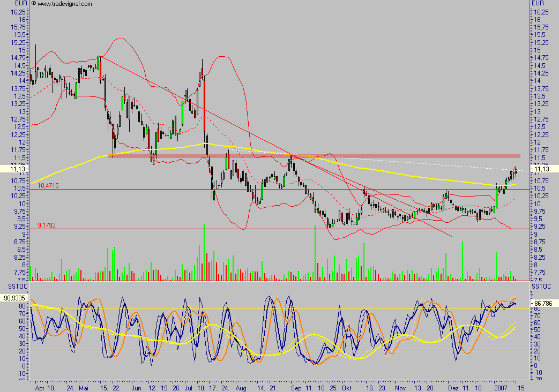Click the Okt month label on time axis
Screen dimensions: 559x392
pyautogui.click(x=347, y=387)
